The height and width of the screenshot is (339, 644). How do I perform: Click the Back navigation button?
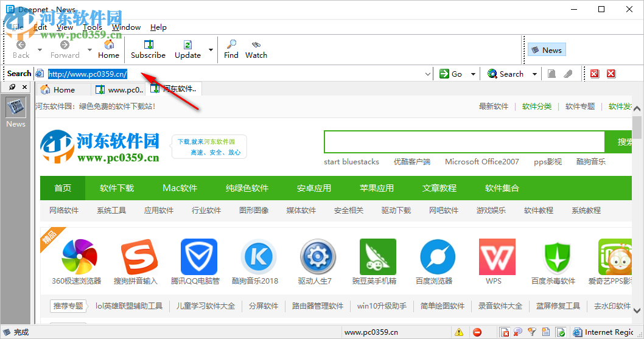click(x=21, y=49)
